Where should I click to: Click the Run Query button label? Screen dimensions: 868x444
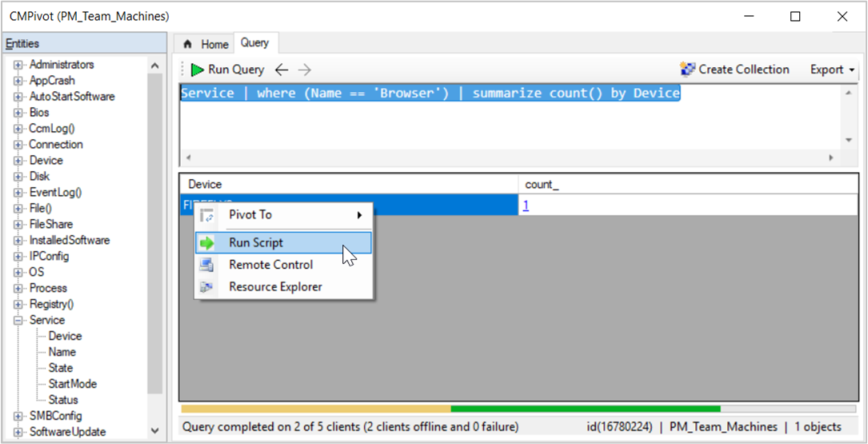236,70
